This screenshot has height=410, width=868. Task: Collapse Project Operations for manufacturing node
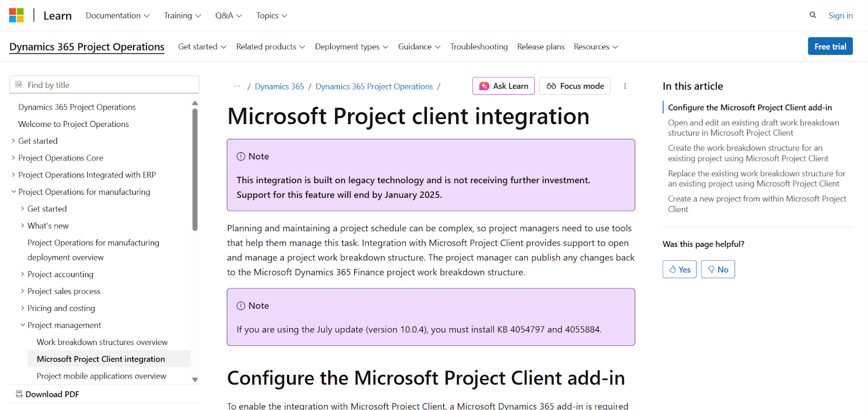point(13,191)
